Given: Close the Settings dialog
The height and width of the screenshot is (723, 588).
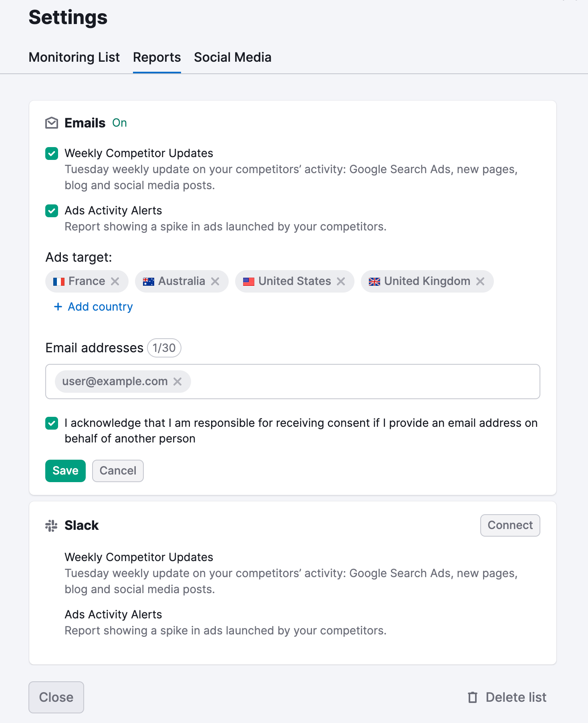Looking at the screenshot, I should pyautogui.click(x=56, y=697).
